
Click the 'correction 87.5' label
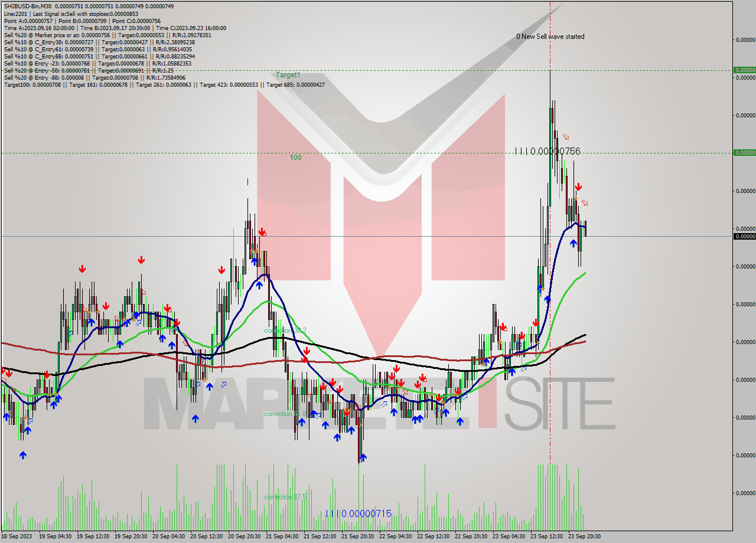tap(285, 497)
